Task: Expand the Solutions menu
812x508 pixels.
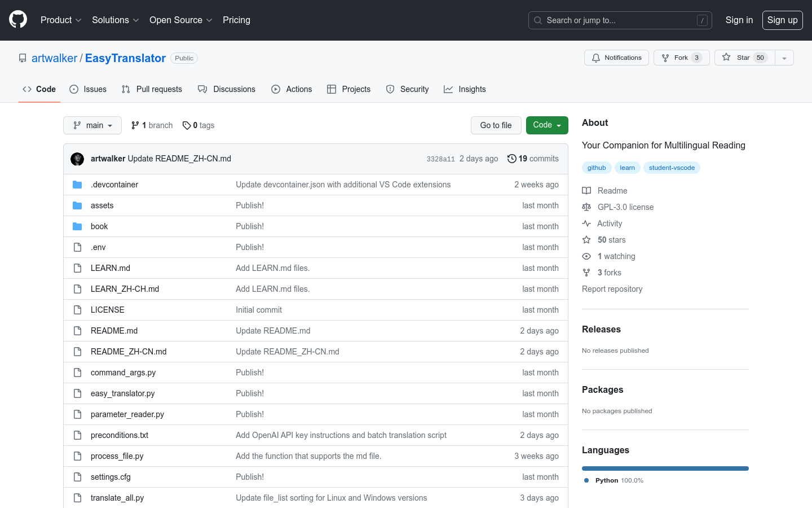Action: point(116,20)
